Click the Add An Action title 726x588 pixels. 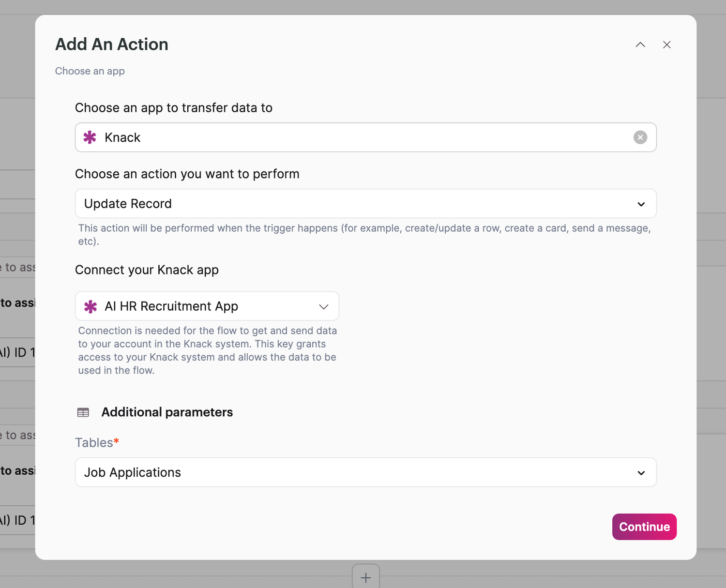112,45
